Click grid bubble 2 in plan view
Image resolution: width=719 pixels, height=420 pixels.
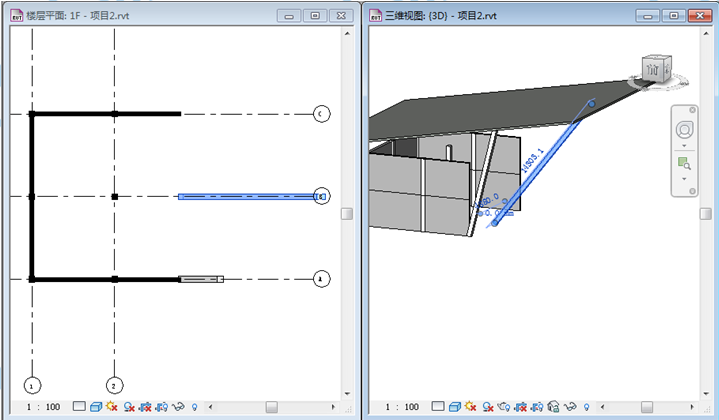pos(114,386)
